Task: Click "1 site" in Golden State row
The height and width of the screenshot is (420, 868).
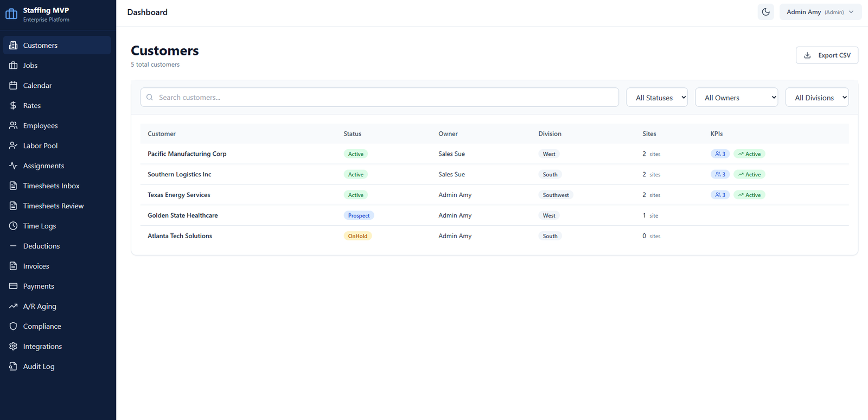Action: [650, 215]
